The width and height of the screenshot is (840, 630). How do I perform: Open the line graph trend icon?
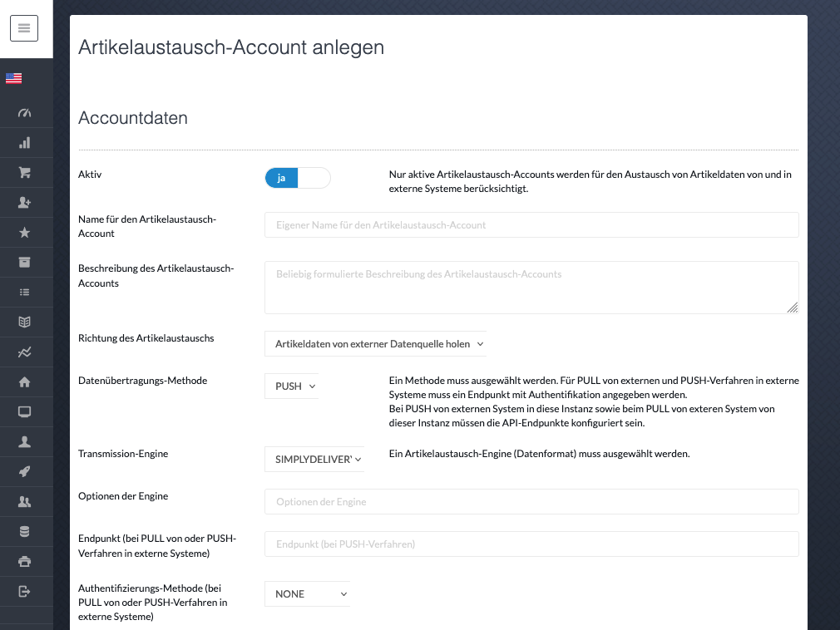click(25, 352)
